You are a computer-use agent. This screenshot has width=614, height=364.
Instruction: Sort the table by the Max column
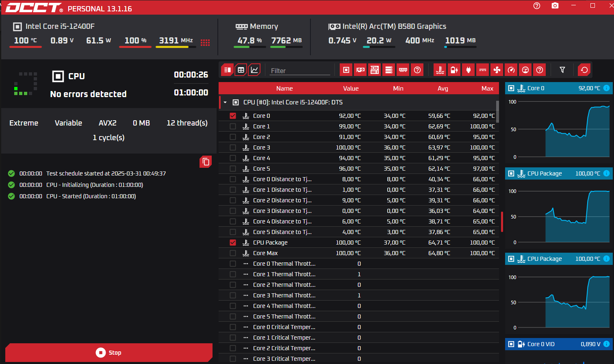pos(487,89)
